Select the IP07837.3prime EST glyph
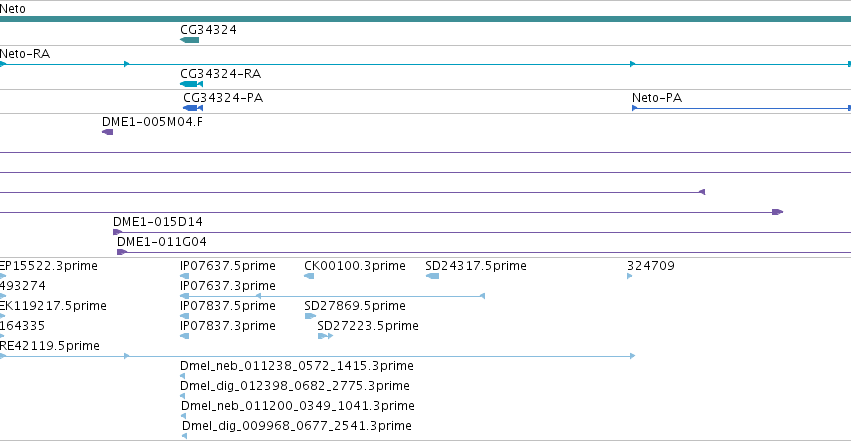Screen dimensions: 851x441 185,336
